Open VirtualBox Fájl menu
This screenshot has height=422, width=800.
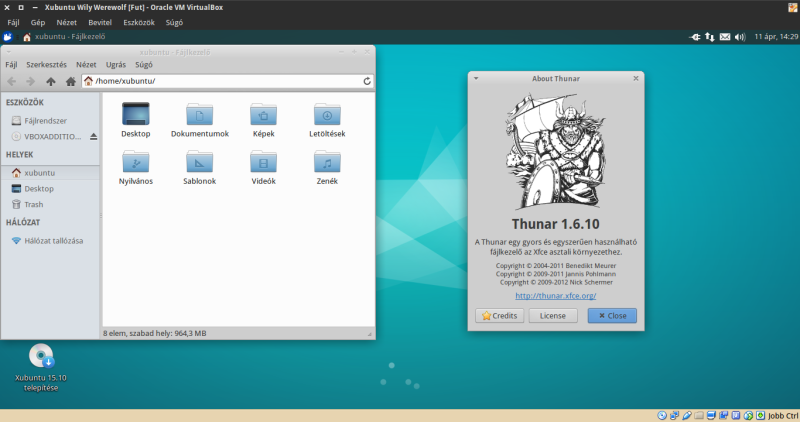13,22
